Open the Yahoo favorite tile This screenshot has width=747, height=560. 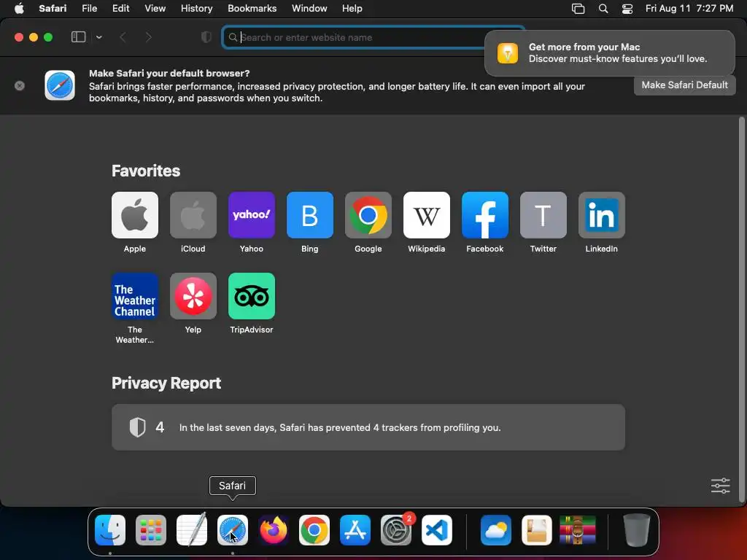tap(252, 215)
